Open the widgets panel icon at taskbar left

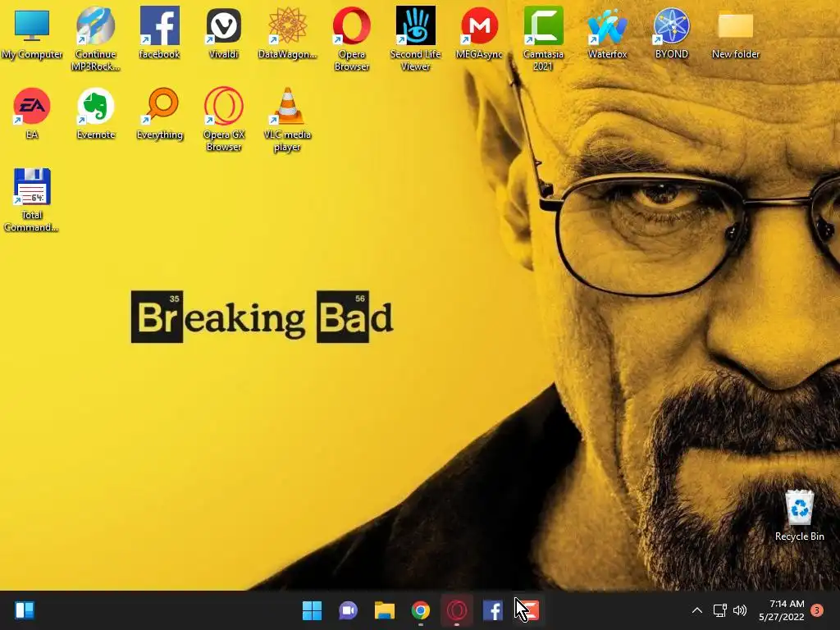25,610
